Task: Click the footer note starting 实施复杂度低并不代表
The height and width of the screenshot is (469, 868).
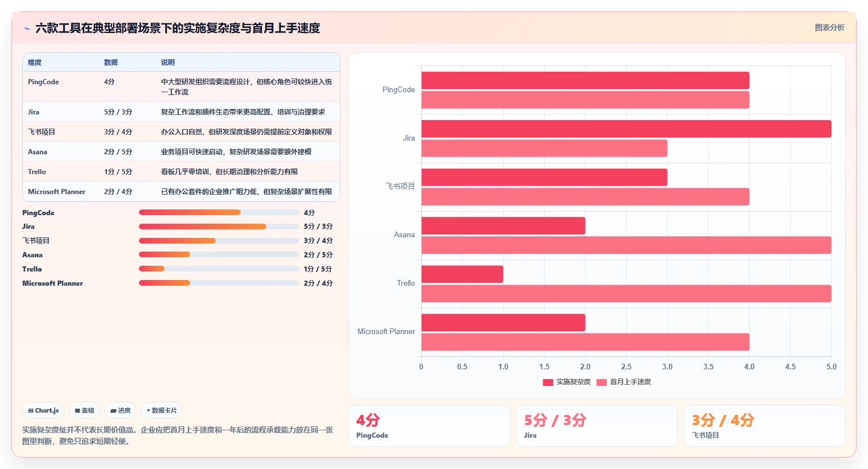Action: 178,435
